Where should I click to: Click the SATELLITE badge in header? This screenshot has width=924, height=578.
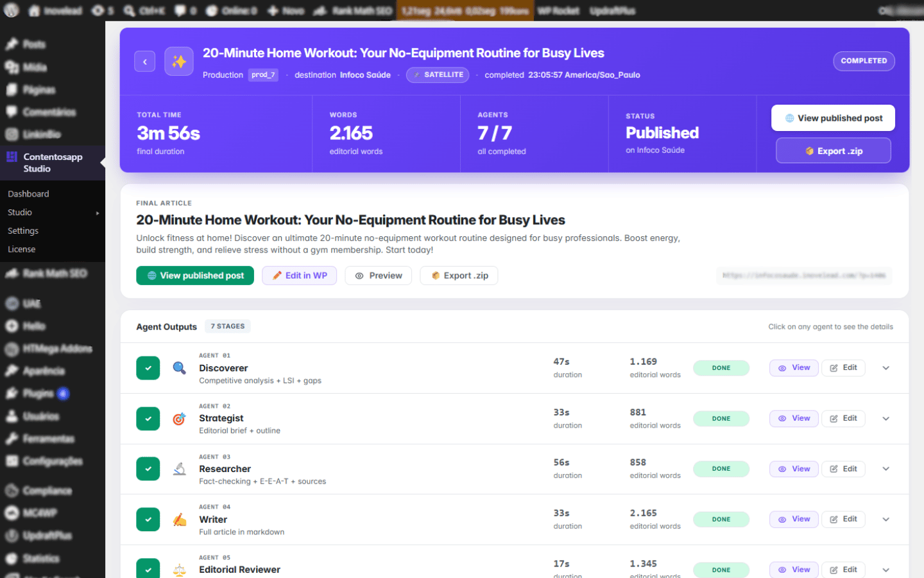(438, 75)
